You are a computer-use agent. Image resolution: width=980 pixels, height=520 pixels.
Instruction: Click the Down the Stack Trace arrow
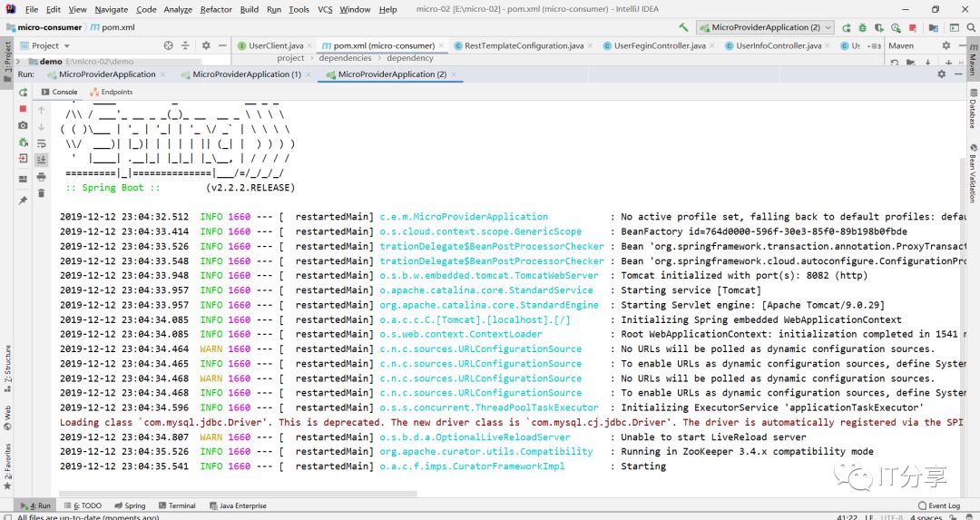click(x=41, y=127)
